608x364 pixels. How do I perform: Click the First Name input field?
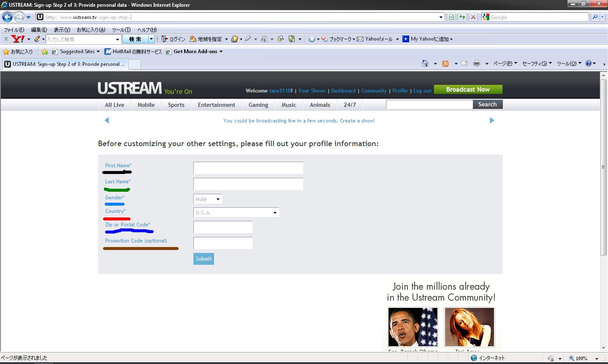click(248, 168)
